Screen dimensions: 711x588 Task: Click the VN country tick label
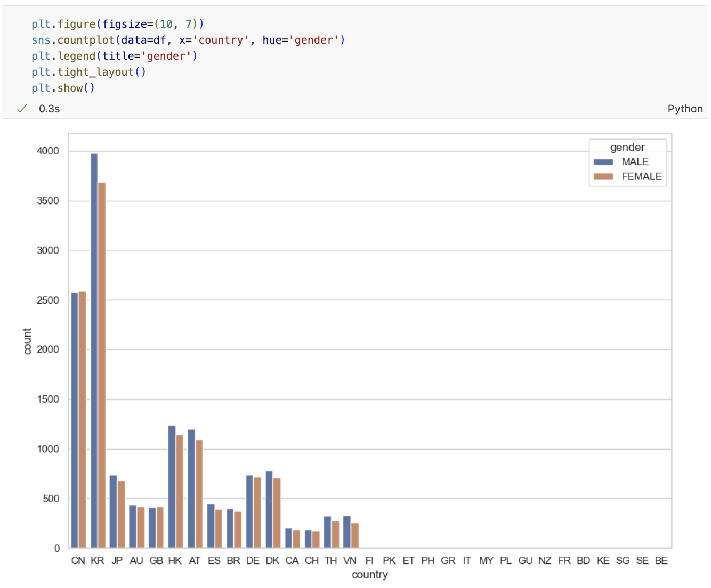pos(350,561)
